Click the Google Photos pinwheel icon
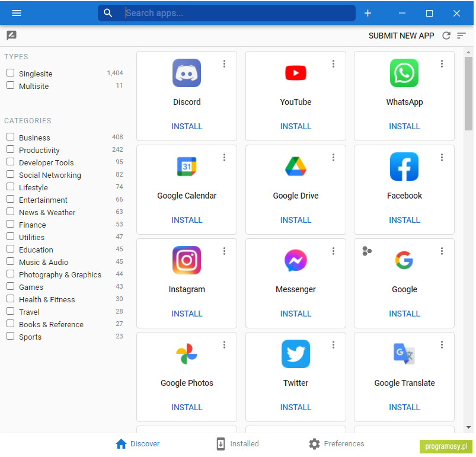Screen dimensions: 476x457 (187, 353)
